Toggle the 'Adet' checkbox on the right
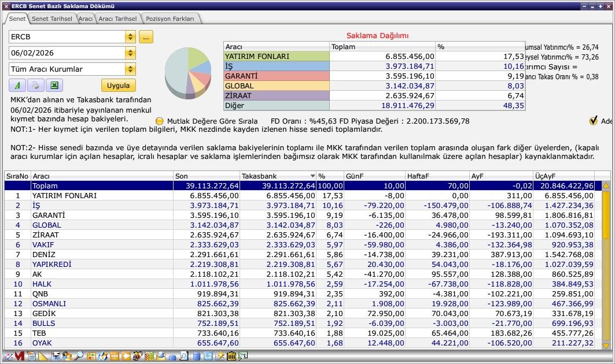 tap(593, 121)
